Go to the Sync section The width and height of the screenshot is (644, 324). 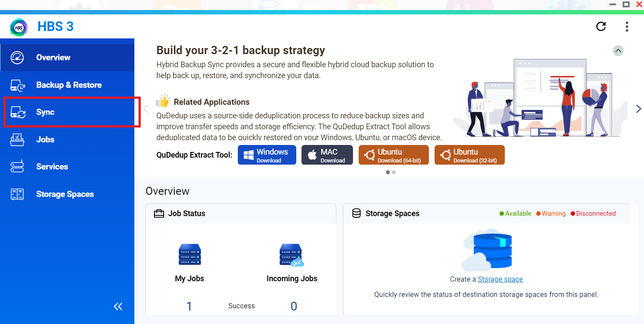tap(67, 112)
